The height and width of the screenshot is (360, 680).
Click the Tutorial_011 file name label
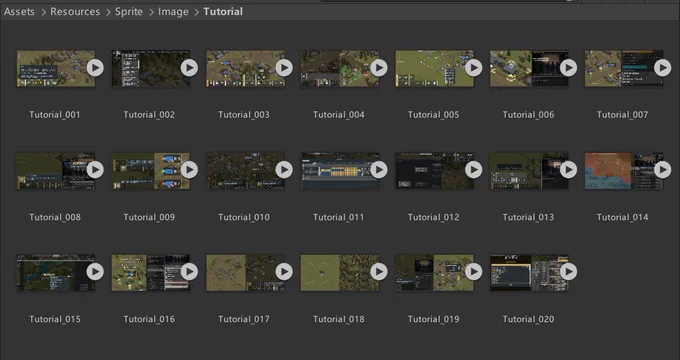click(x=339, y=217)
